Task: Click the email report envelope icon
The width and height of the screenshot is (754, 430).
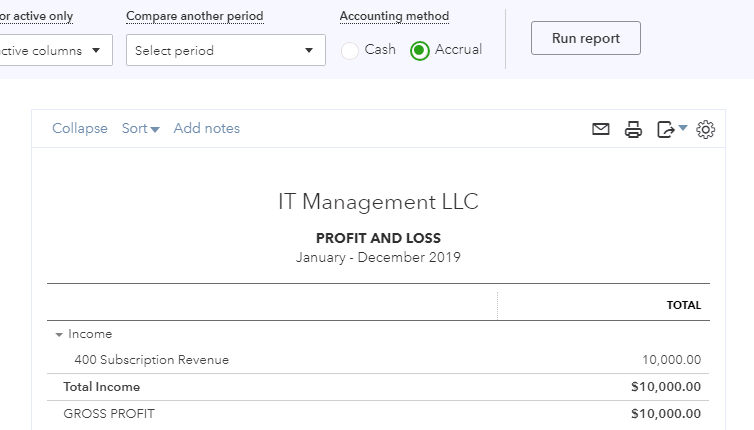Action: coord(601,129)
